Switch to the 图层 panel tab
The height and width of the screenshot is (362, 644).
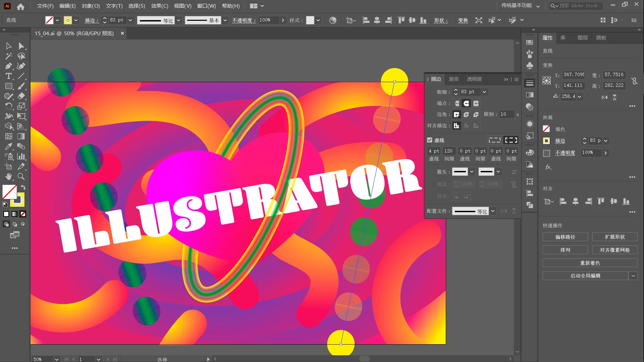[x=582, y=38]
